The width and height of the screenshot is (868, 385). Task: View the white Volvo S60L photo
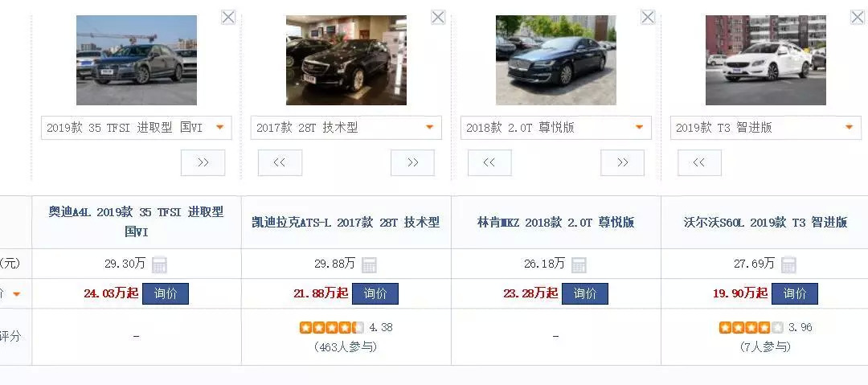click(x=766, y=59)
